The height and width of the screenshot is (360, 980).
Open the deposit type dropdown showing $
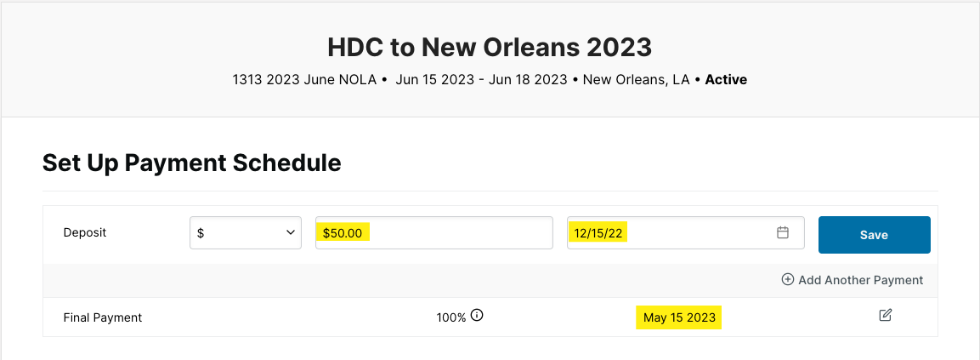click(246, 233)
